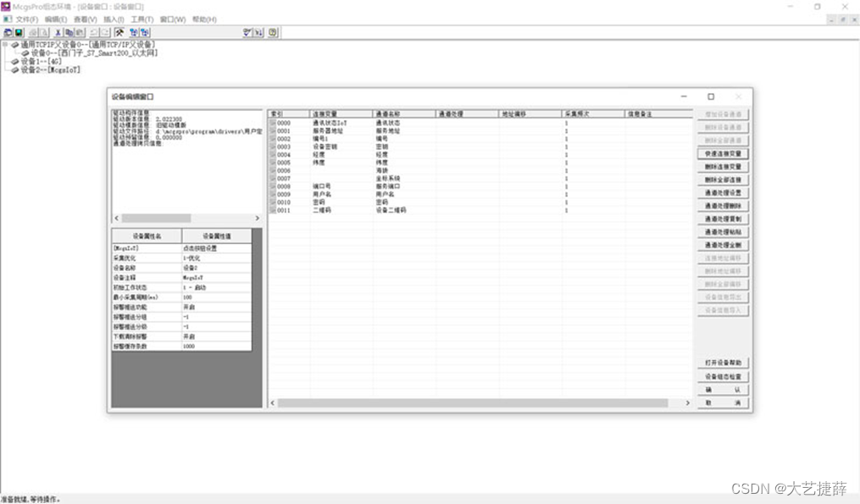Image resolution: width=860 pixels, height=504 pixels.
Task: Click the 最小采集周期 value 100
Action: pos(217,297)
